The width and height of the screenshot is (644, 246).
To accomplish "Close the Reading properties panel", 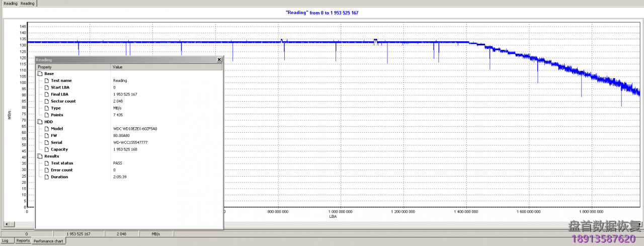I will (219, 59).
